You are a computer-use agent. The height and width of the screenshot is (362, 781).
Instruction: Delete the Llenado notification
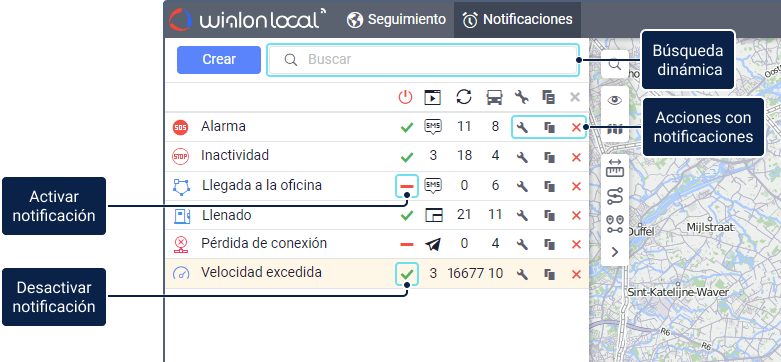pyautogui.click(x=576, y=216)
